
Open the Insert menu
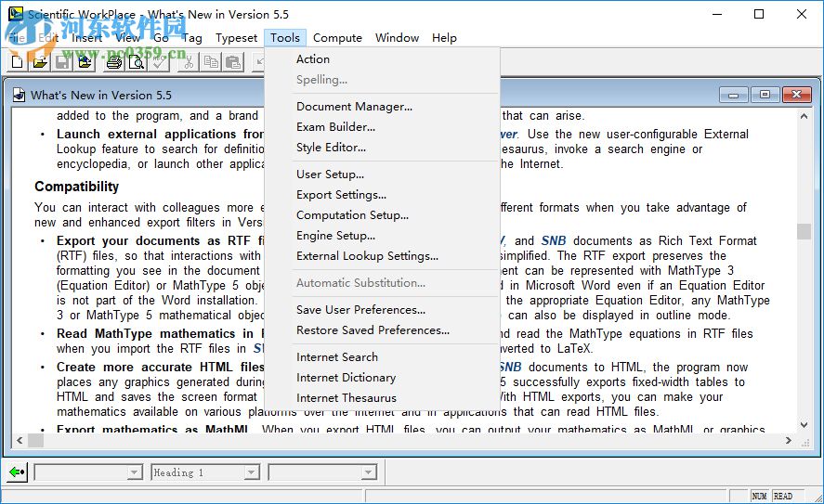click(86, 38)
